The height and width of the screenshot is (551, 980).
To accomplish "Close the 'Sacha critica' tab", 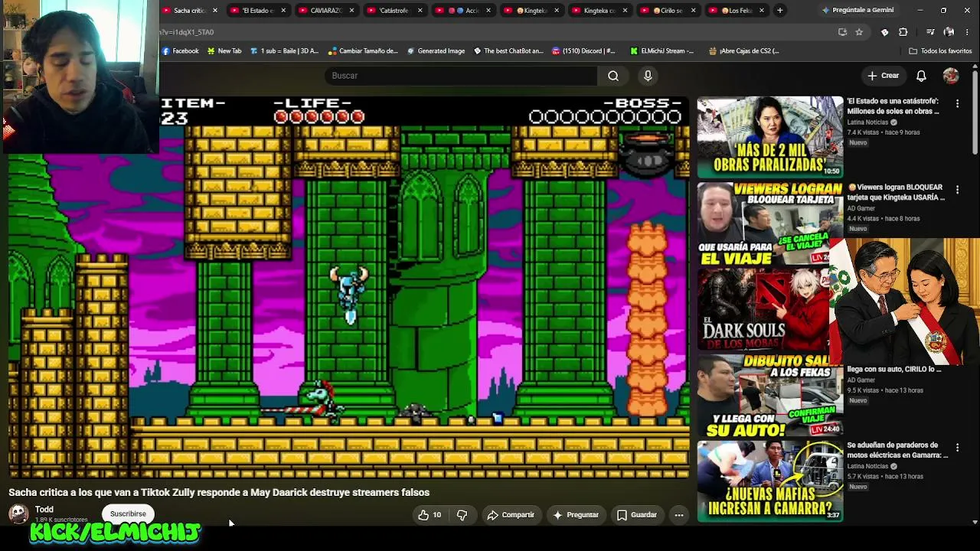I will click(215, 11).
